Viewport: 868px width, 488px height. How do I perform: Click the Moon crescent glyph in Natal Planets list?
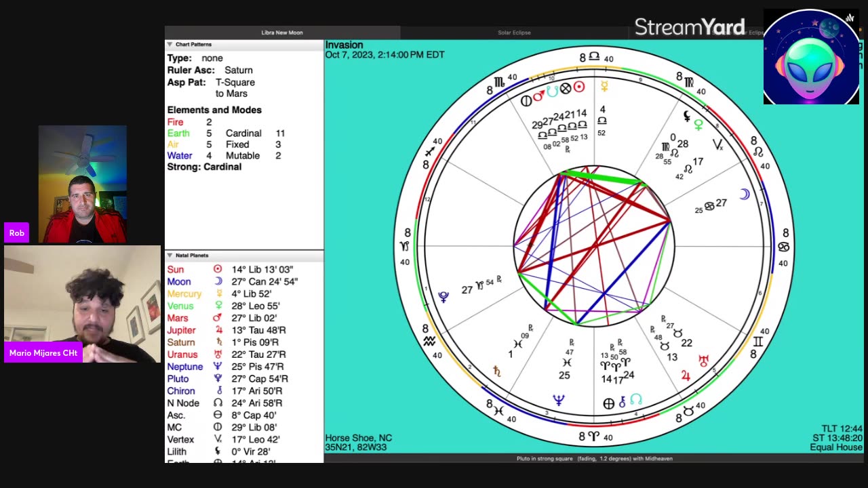[218, 282]
